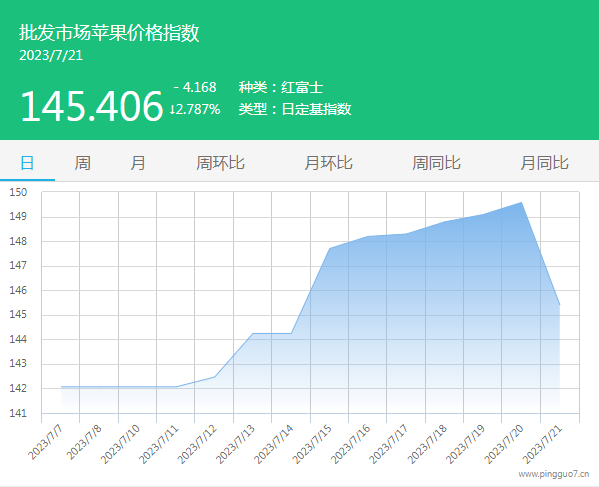Click the chart endpoint at 2023/7/21
This screenshot has height=487, width=599.
click(560, 304)
